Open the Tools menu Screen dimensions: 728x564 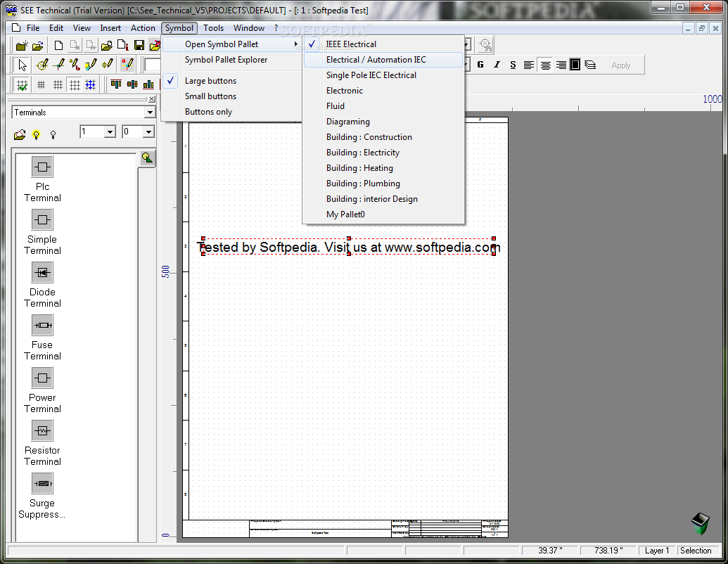click(214, 28)
